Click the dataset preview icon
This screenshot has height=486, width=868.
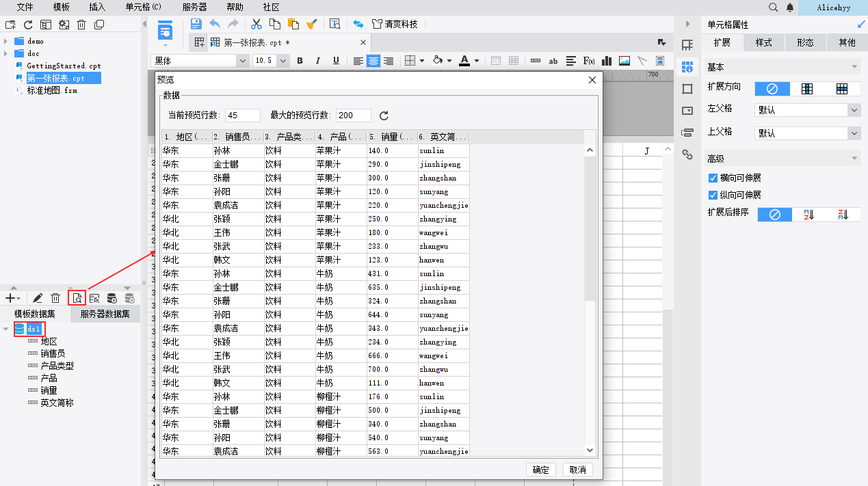click(77, 298)
